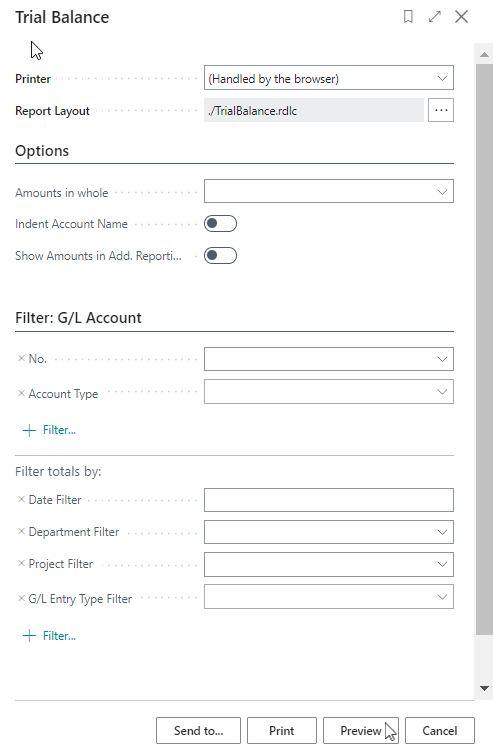This screenshot has height=750, width=493.
Task: Toggle Indent Account Name switch
Action: click(220, 223)
